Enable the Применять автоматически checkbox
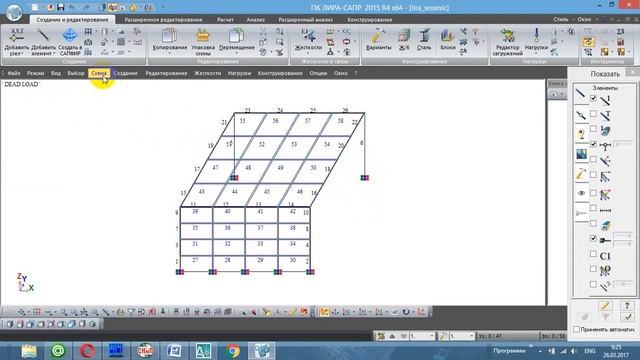640x360 pixels. click(x=576, y=329)
